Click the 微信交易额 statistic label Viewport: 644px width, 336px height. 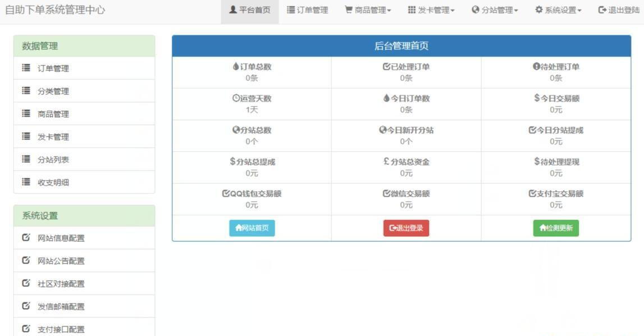(x=410, y=193)
